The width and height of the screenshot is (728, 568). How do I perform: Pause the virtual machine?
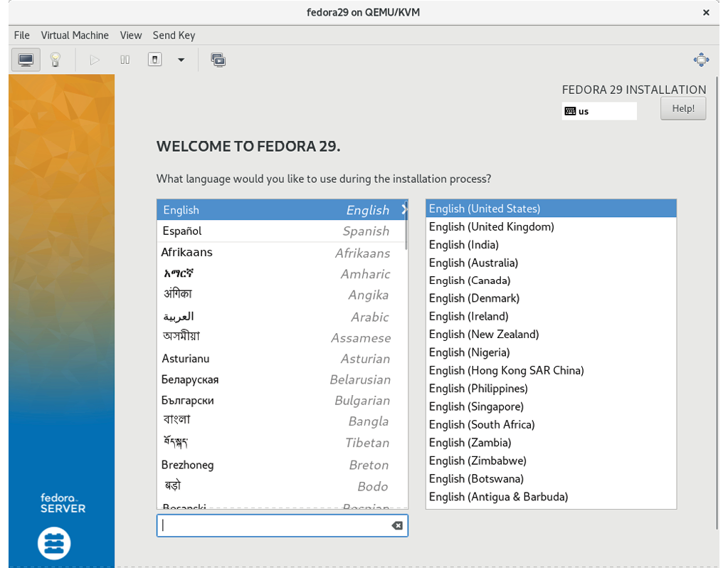(125, 60)
